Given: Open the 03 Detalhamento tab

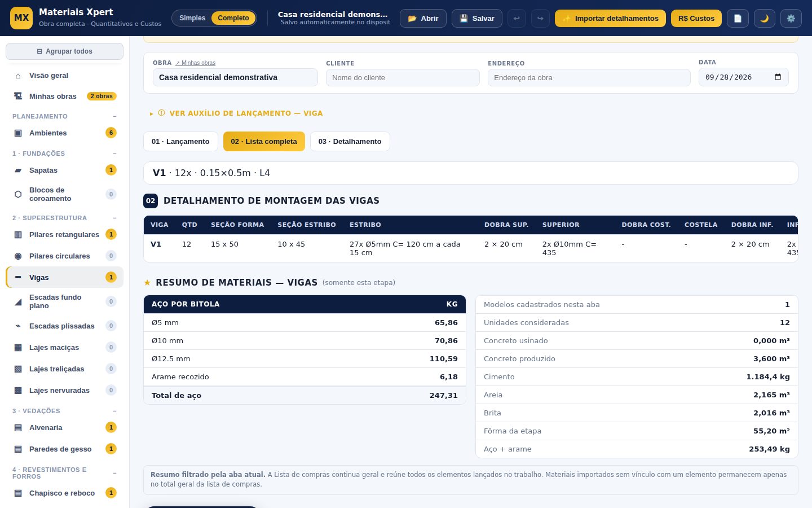Looking at the screenshot, I should 350,142.
